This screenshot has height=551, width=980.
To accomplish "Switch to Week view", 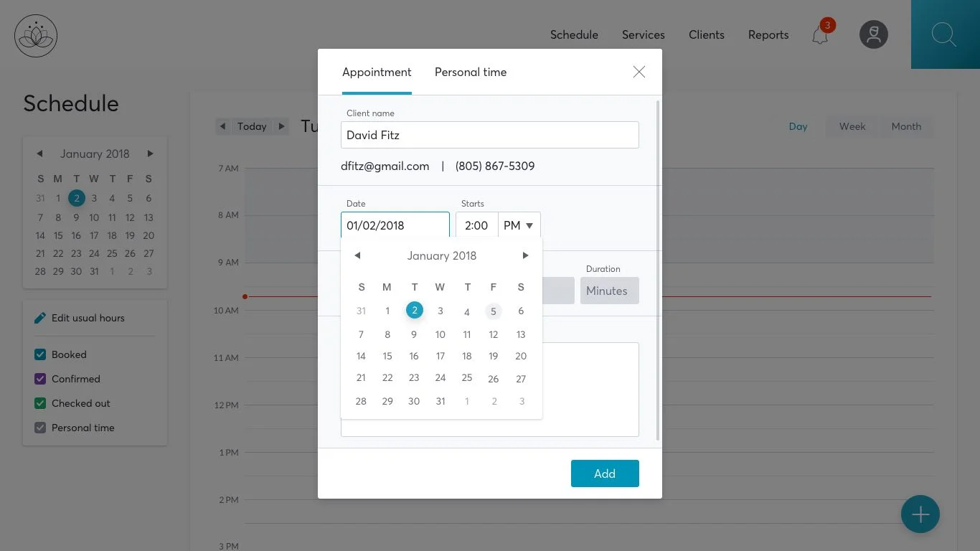I will coord(852,126).
